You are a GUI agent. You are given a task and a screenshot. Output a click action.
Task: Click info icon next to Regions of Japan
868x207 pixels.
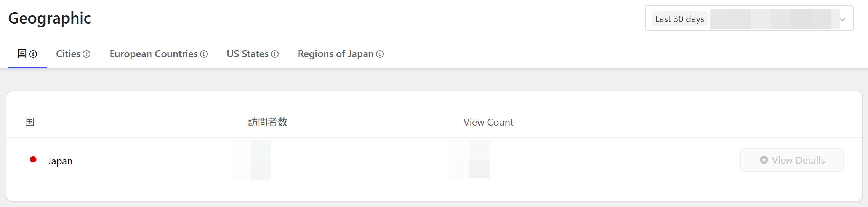tap(380, 54)
